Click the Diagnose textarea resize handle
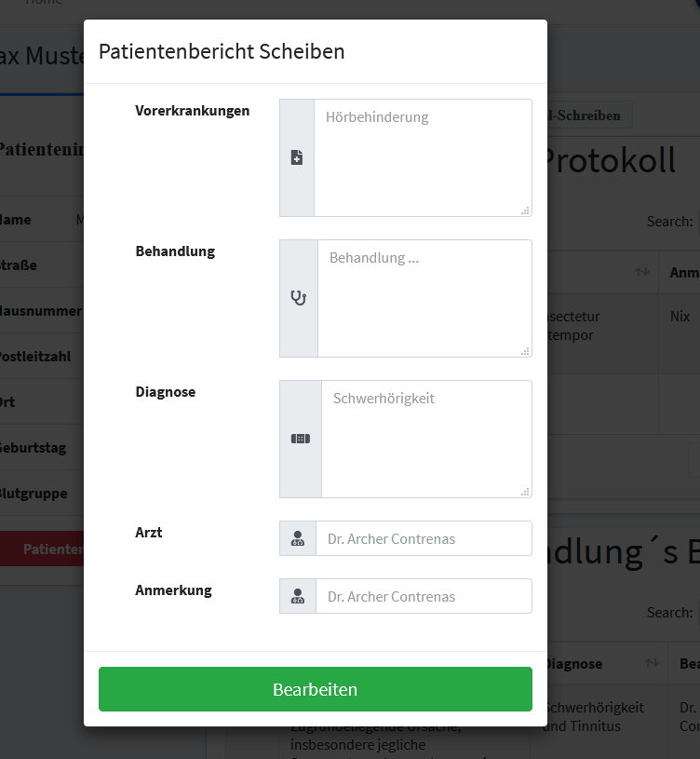This screenshot has width=700, height=759. (x=525, y=492)
